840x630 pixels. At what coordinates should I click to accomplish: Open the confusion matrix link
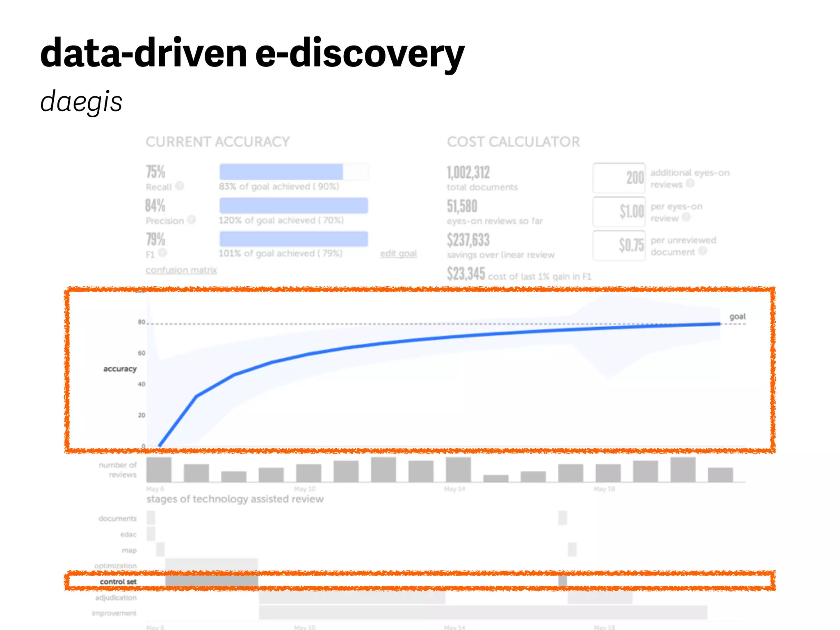pyautogui.click(x=181, y=270)
